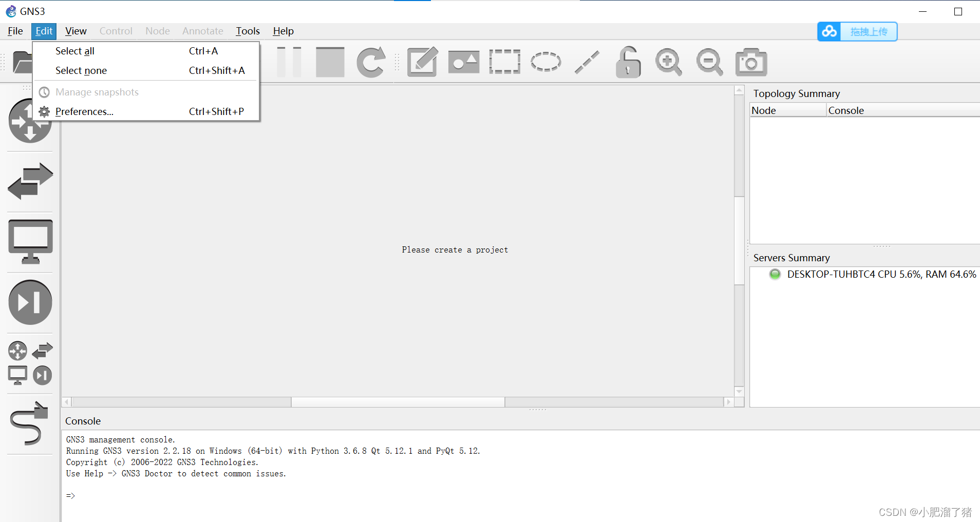Browse security devices icon
This screenshot has width=980, height=522.
pyautogui.click(x=30, y=302)
